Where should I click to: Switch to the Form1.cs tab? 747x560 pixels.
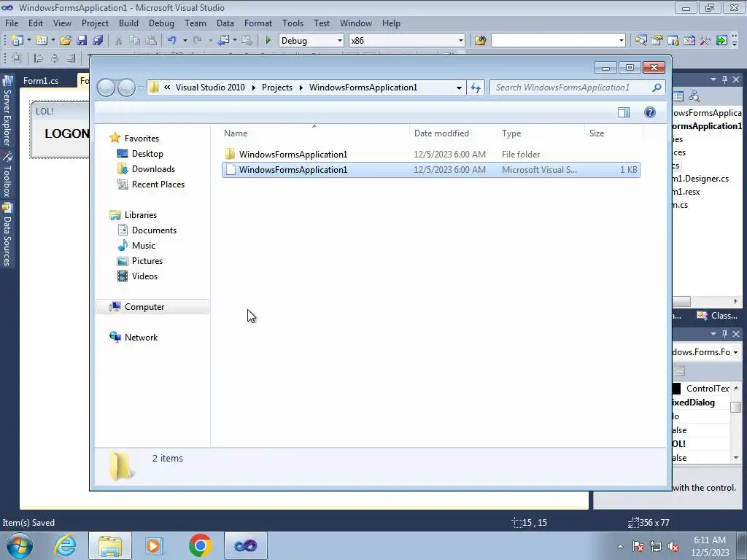click(41, 80)
